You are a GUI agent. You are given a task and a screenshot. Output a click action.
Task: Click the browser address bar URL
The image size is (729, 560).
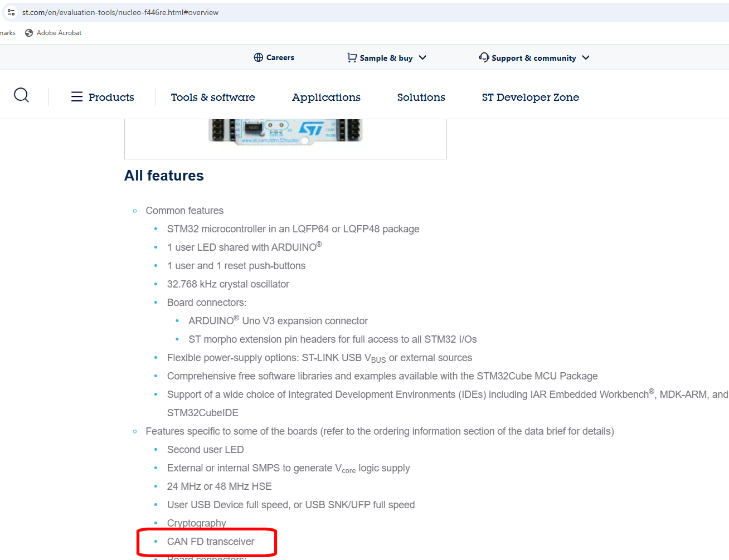(120, 12)
